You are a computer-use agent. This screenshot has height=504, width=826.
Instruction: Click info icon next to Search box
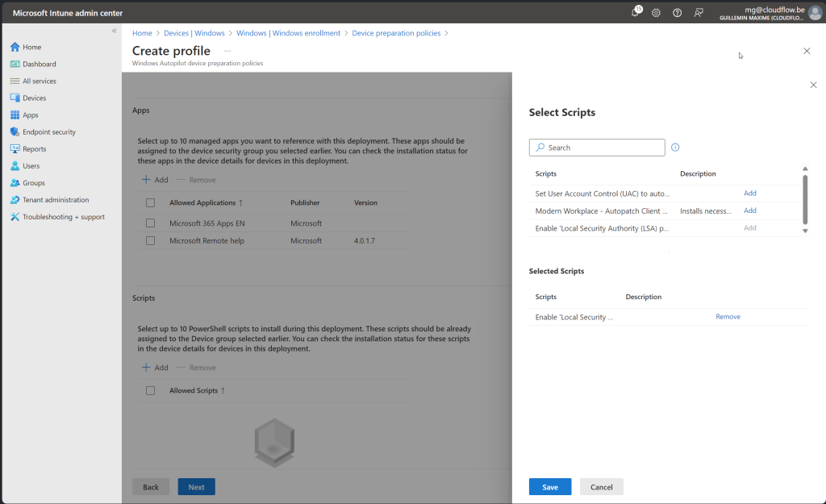(675, 148)
